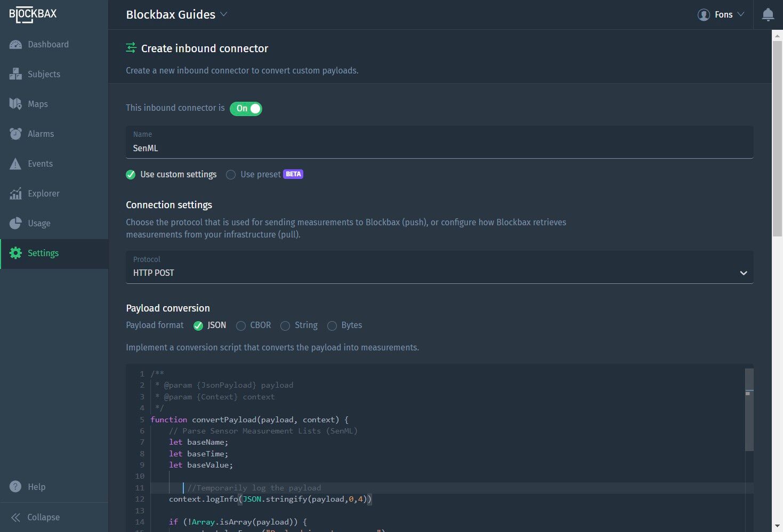Screen dimensions: 783x532
Task: Collapse the sidebar navigation
Action: tap(36, 517)
